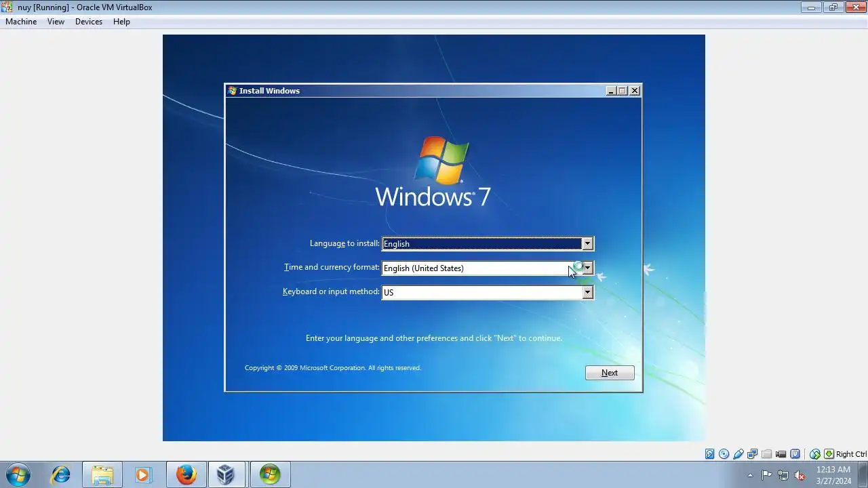This screenshot has width=868, height=488.
Task: Click the Right Ctrl host key label
Action: (851, 454)
